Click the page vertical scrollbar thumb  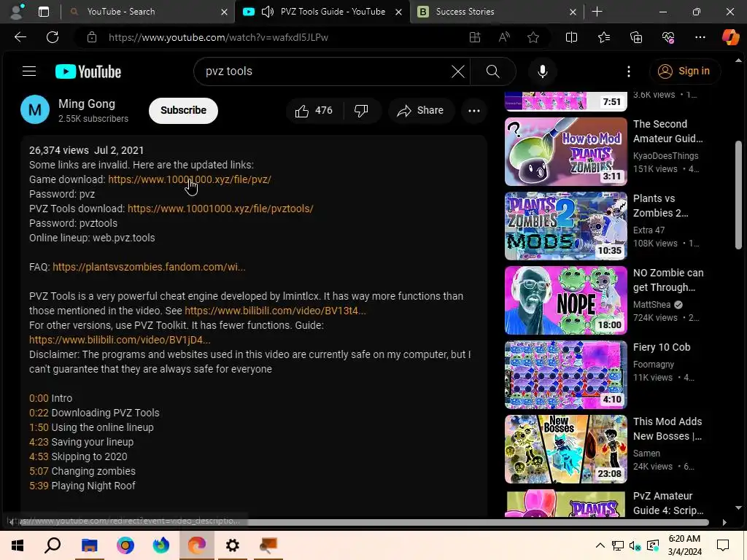[738, 195]
